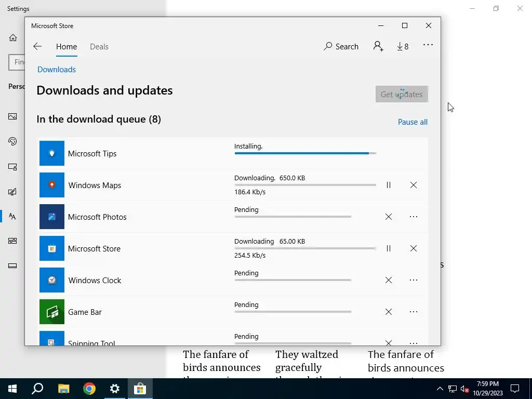Cancel the Windows Maps download
The image size is (532, 399).
click(x=414, y=185)
